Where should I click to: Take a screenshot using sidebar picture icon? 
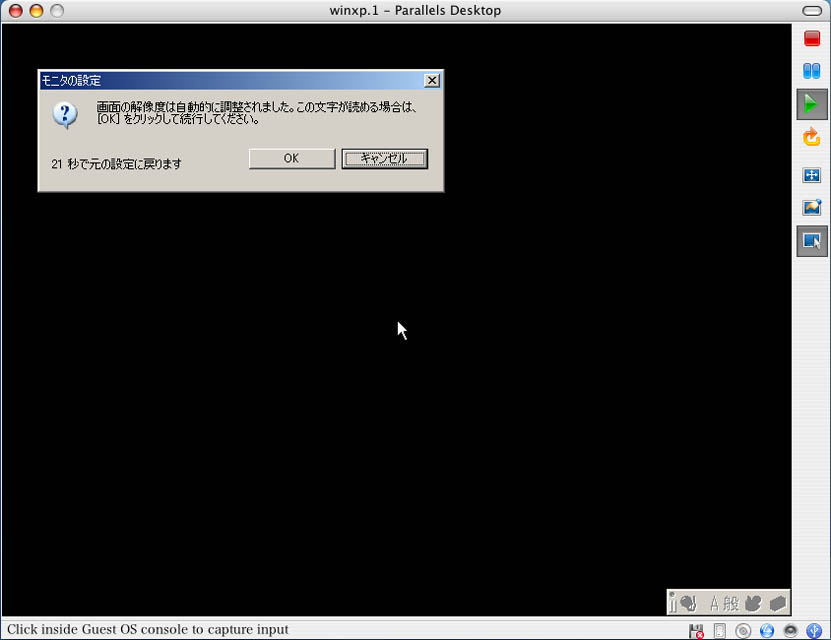click(812, 208)
